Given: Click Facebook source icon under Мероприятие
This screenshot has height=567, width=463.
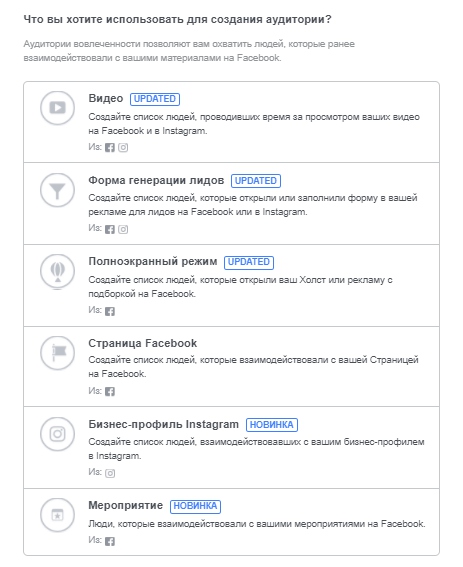Looking at the screenshot, I should pyautogui.click(x=110, y=541).
